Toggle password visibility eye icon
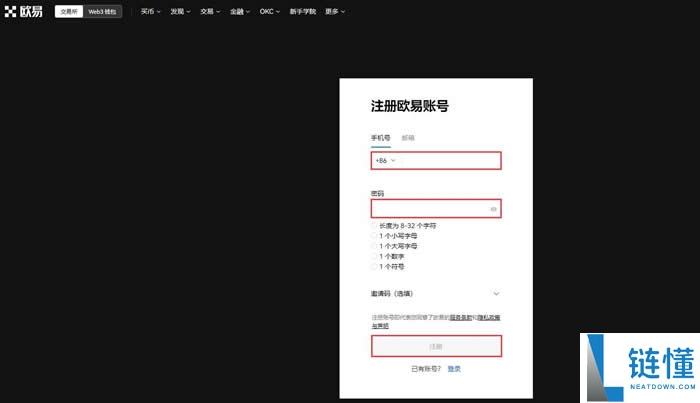This screenshot has width=700, height=403. 493,209
